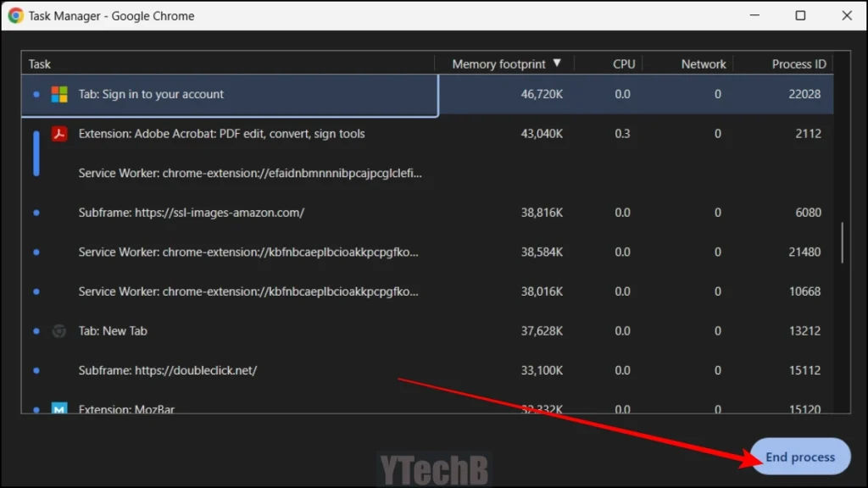Click process ID 10668

pos(804,291)
